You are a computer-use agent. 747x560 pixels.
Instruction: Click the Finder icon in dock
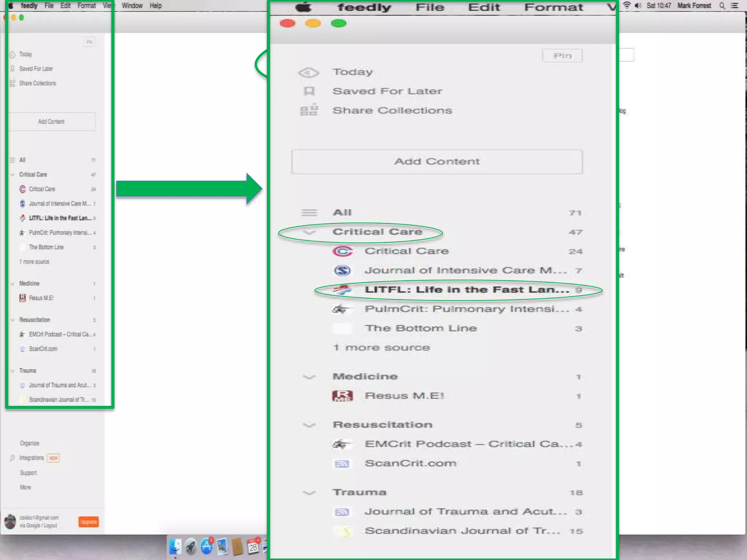click(175, 547)
